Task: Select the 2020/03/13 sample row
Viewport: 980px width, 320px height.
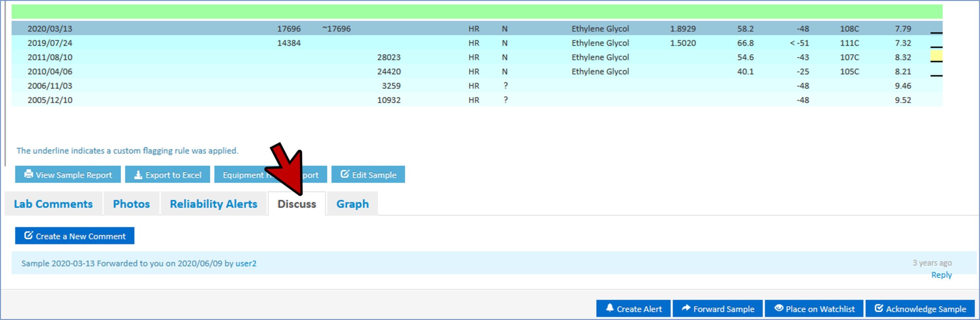Action: tap(50, 29)
